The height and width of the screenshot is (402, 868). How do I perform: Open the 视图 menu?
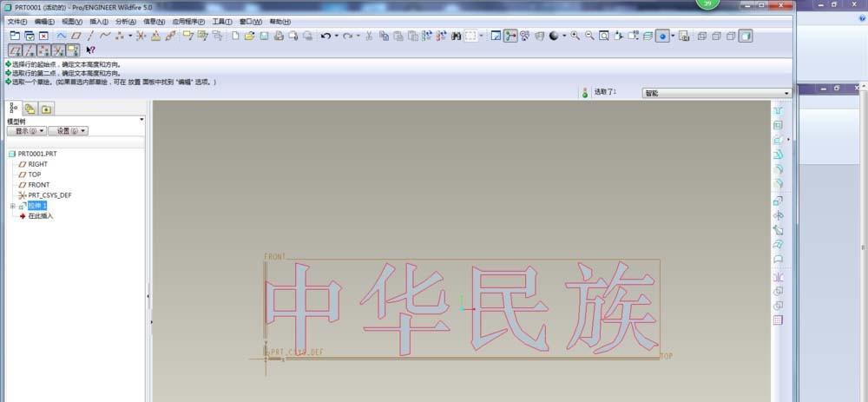click(72, 22)
